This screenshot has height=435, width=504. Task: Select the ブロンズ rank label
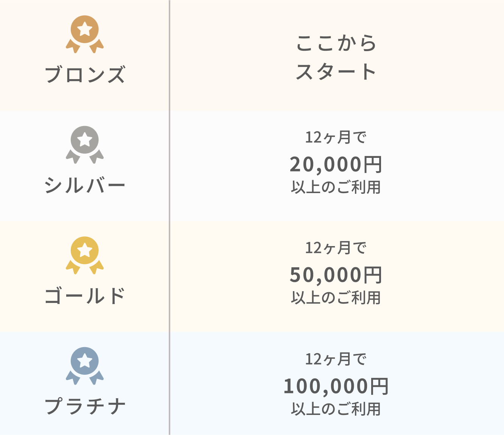pyautogui.click(x=85, y=74)
